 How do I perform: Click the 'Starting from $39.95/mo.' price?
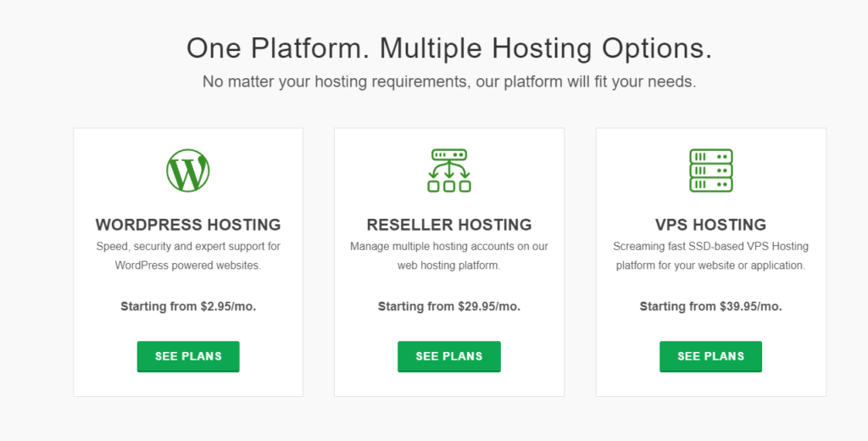point(711,306)
